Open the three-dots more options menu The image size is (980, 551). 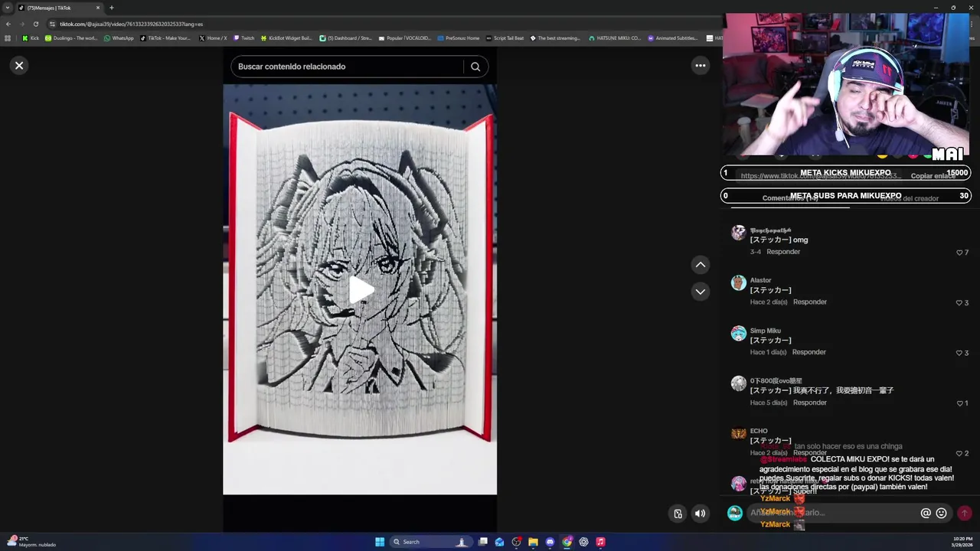pyautogui.click(x=700, y=66)
